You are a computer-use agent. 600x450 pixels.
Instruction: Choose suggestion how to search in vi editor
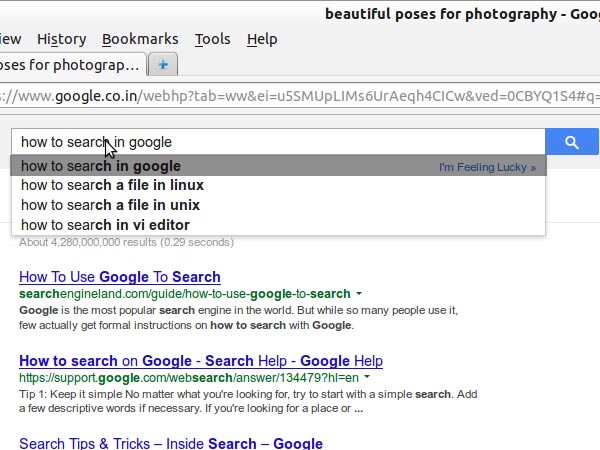tap(278, 225)
